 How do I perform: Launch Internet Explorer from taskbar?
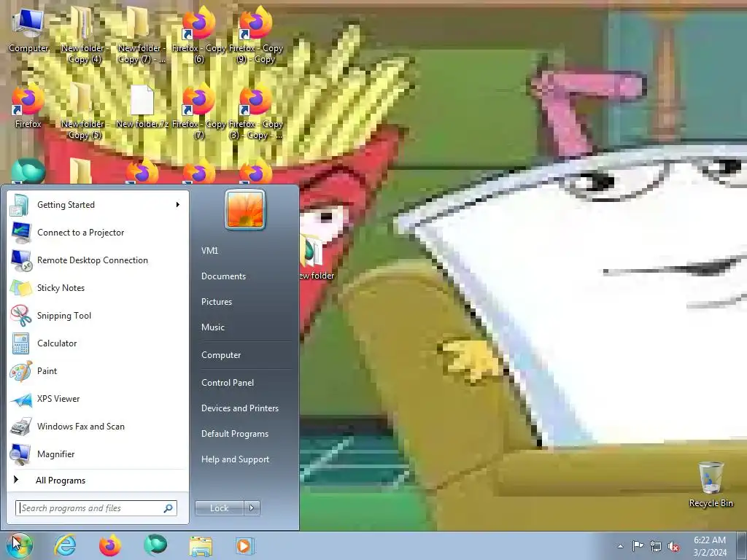tap(65, 545)
